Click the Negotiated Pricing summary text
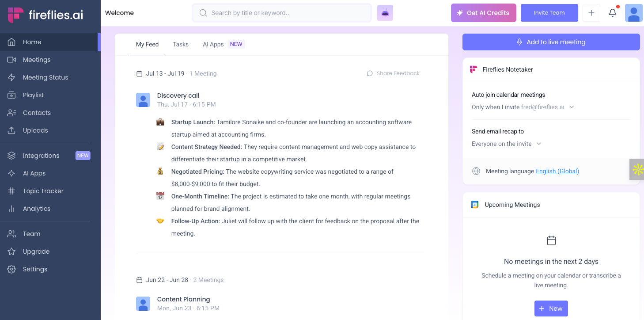Viewport: 644px width, 320px height. 282,178
